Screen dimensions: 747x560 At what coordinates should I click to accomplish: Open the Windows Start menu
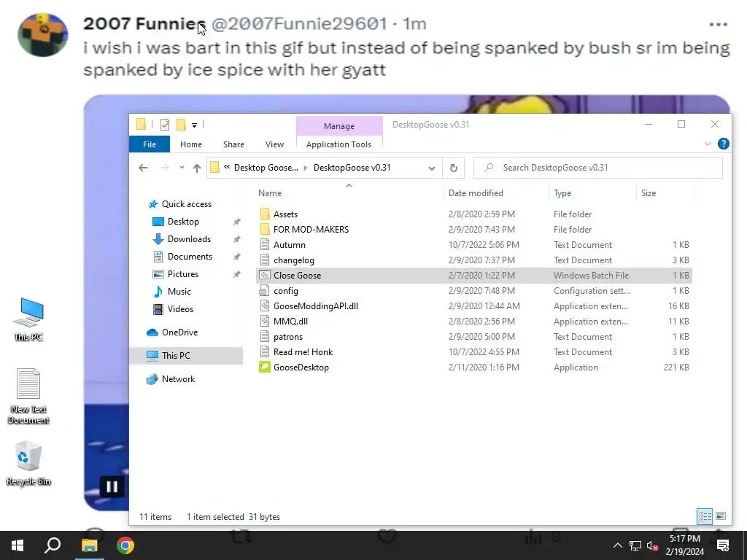[x=18, y=545]
